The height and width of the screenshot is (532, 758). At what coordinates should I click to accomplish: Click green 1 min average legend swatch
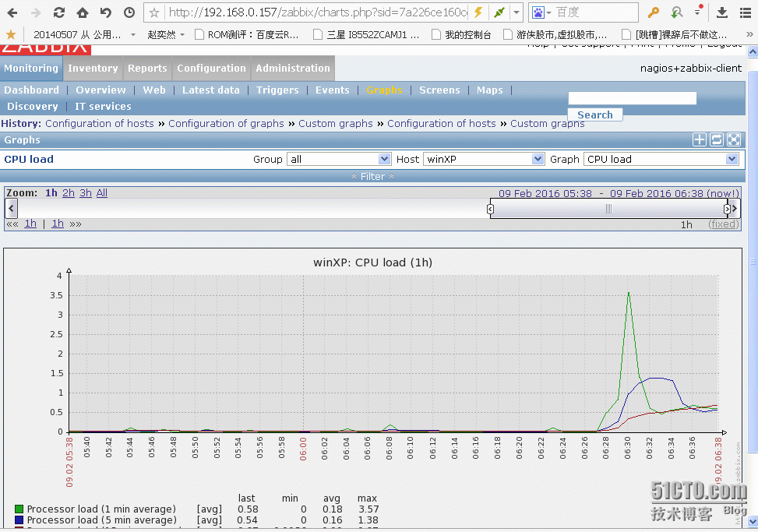tap(19, 509)
